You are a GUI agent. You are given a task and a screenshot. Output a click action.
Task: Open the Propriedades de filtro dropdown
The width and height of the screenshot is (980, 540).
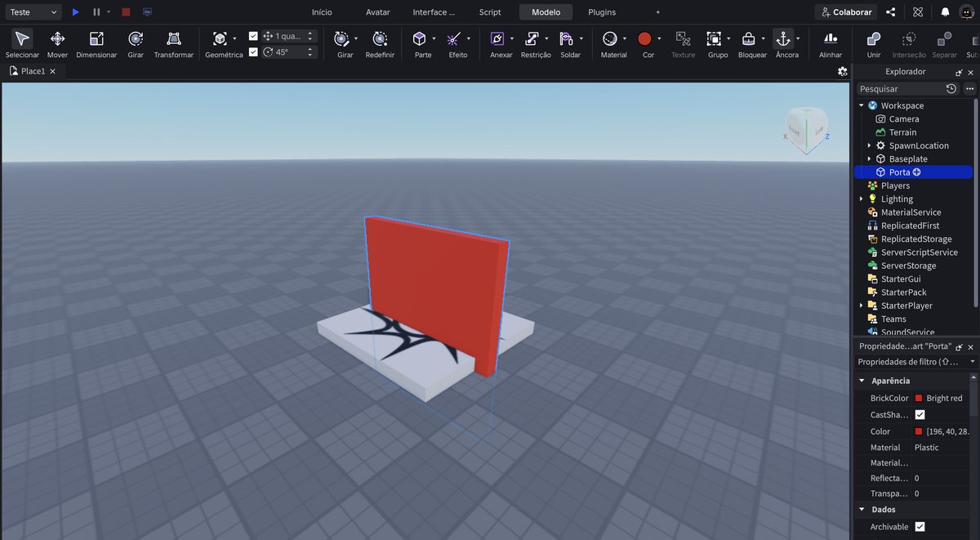coord(915,361)
